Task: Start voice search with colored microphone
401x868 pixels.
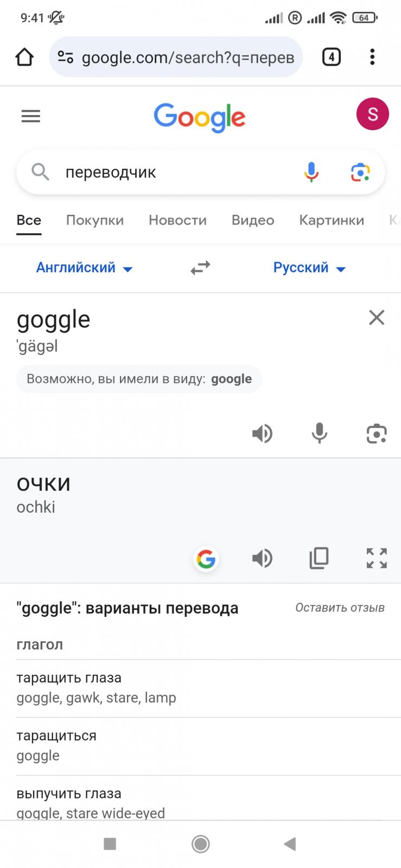Action: (311, 172)
